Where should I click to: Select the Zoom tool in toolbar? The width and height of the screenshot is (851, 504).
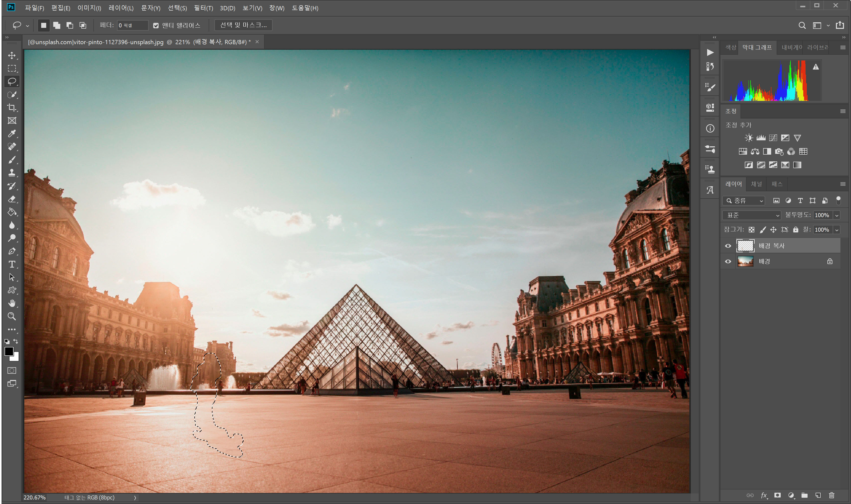12,316
